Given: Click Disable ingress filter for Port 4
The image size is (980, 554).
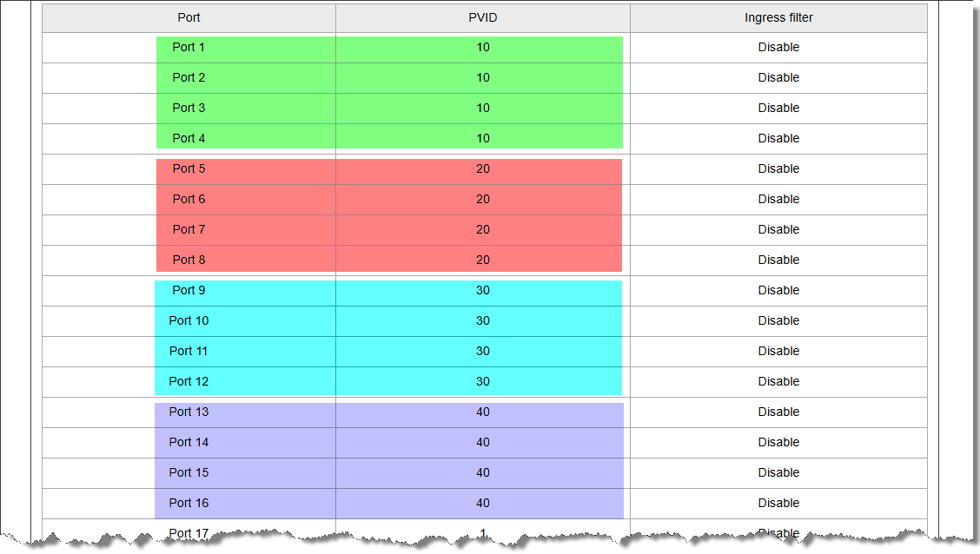Looking at the screenshot, I should pos(778,139).
